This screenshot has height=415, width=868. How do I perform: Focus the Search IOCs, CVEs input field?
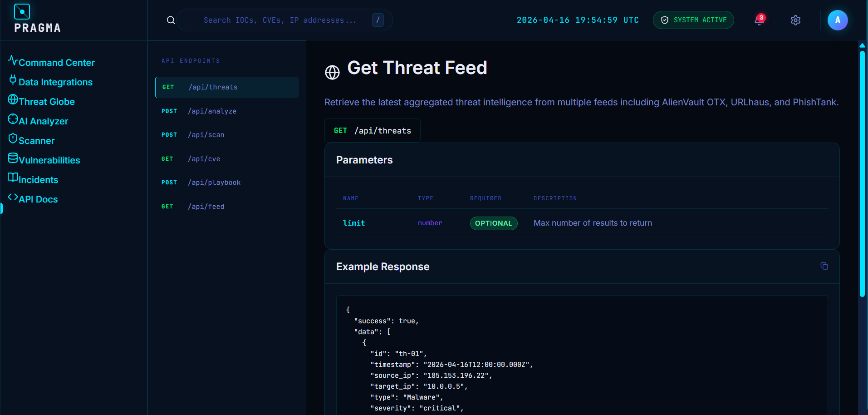click(284, 20)
